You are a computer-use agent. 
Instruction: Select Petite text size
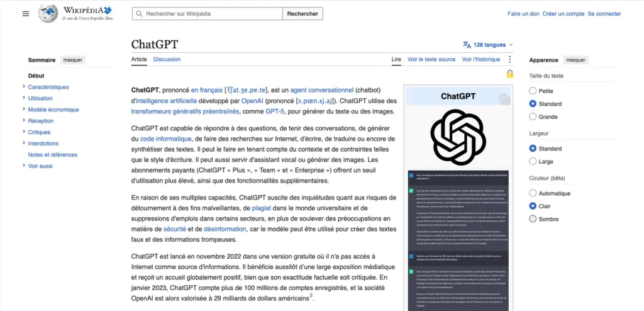[x=533, y=91]
